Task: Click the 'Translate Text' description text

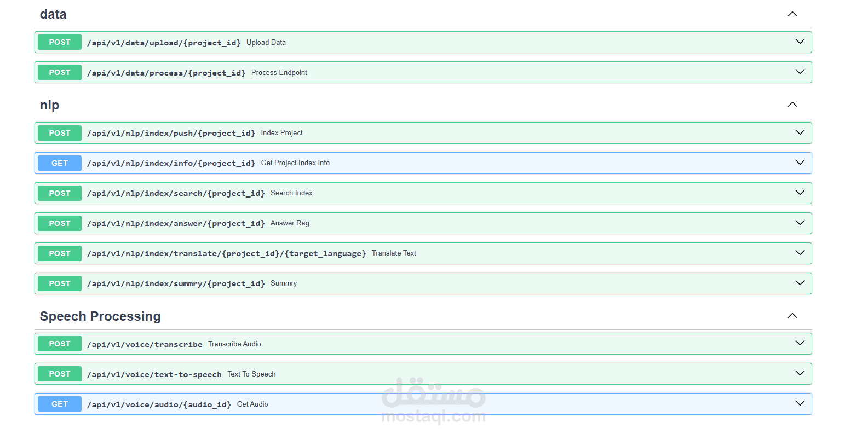Action: pyautogui.click(x=394, y=253)
